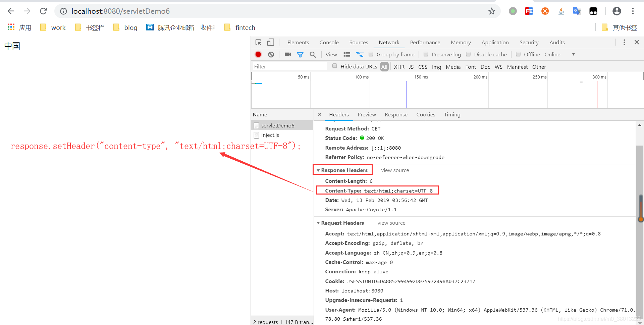The height and width of the screenshot is (325, 644).
Task: View source of Response Headers
Action: [x=395, y=170]
